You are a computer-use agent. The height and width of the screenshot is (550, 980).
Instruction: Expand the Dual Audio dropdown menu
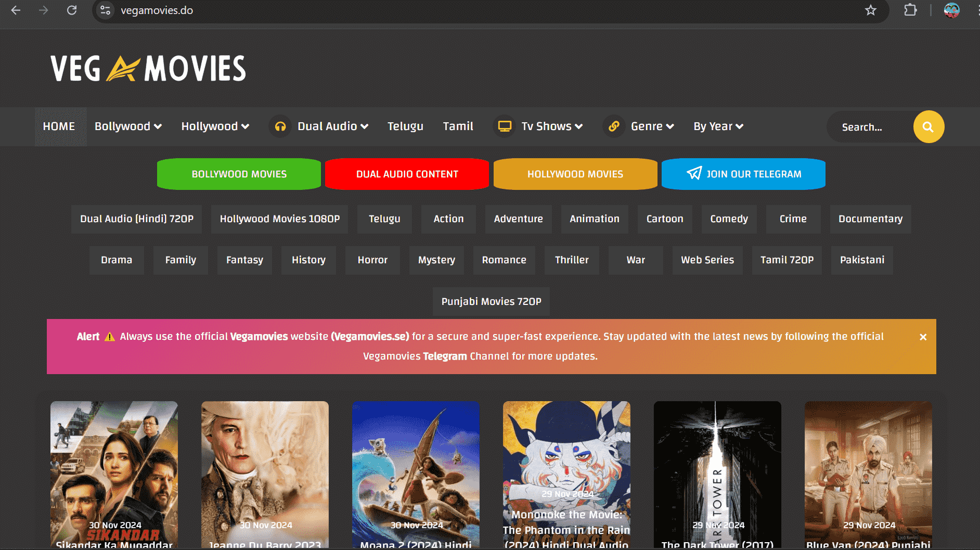coord(333,126)
